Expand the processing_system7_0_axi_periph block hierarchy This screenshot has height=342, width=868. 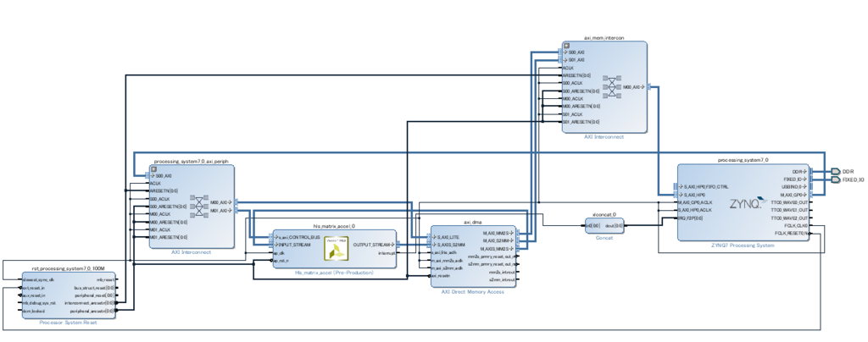[153, 169]
